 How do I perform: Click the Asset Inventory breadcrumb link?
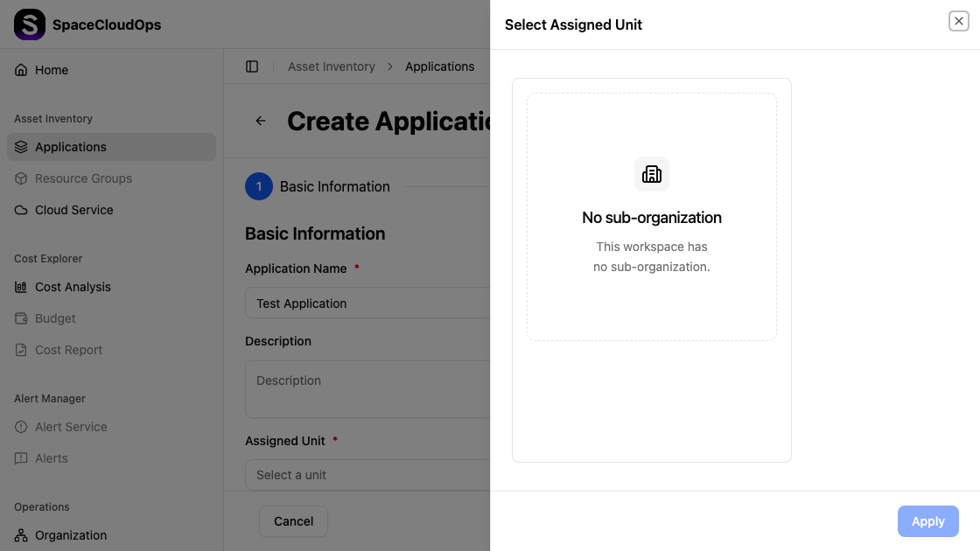tap(331, 66)
